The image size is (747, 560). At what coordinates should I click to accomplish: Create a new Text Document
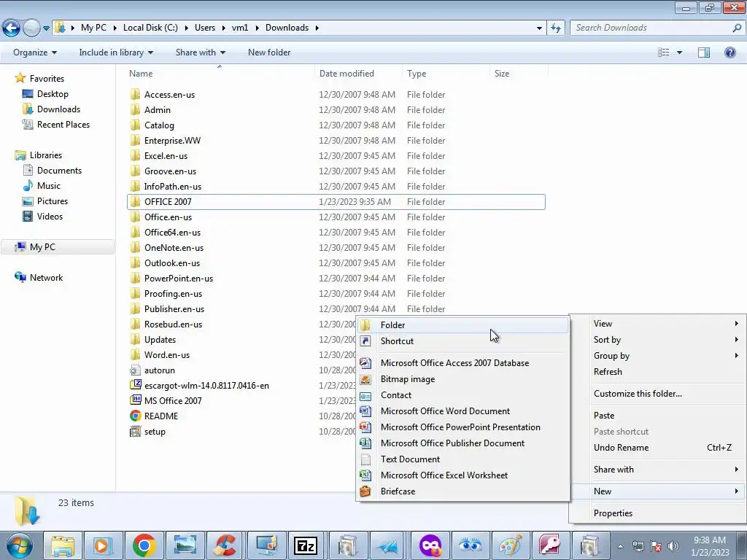462,459
